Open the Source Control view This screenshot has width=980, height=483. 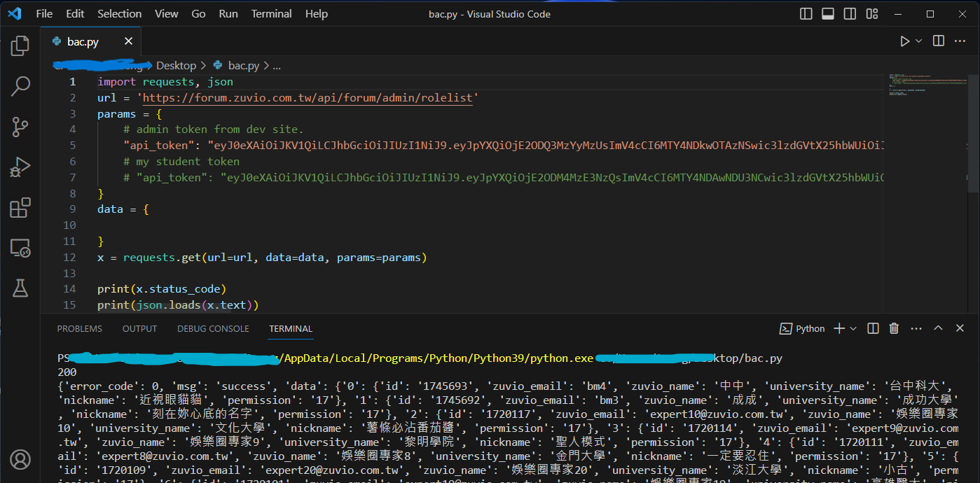pyautogui.click(x=20, y=127)
